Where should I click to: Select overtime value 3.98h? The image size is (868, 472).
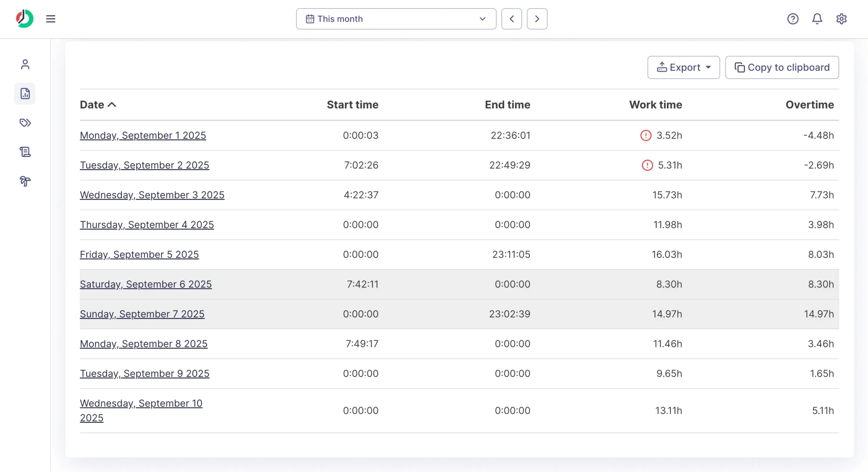click(821, 224)
